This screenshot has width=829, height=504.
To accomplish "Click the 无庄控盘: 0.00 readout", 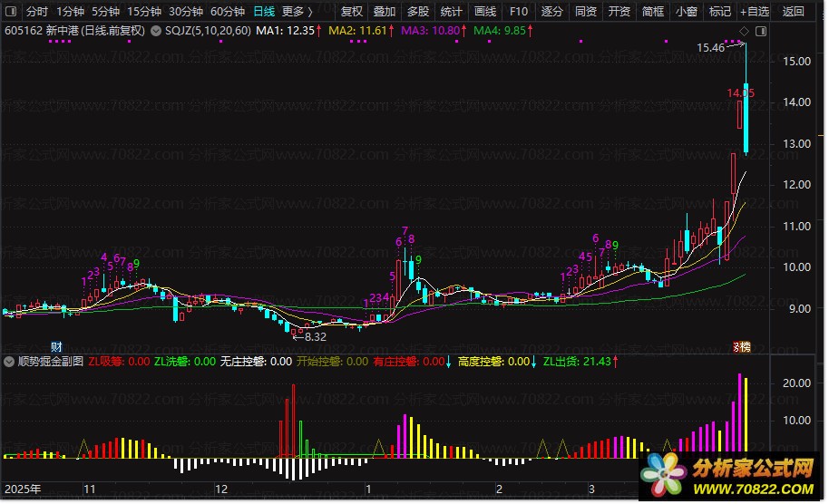I will (256, 362).
